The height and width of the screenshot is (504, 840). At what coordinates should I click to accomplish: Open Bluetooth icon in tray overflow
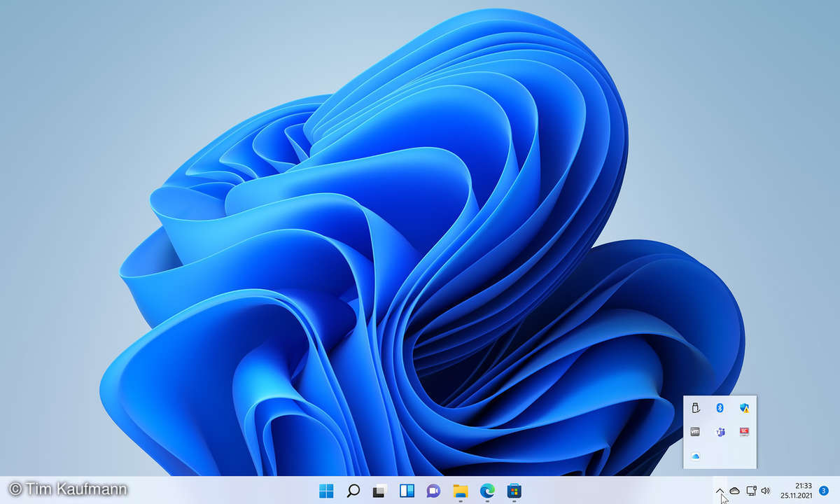click(719, 407)
